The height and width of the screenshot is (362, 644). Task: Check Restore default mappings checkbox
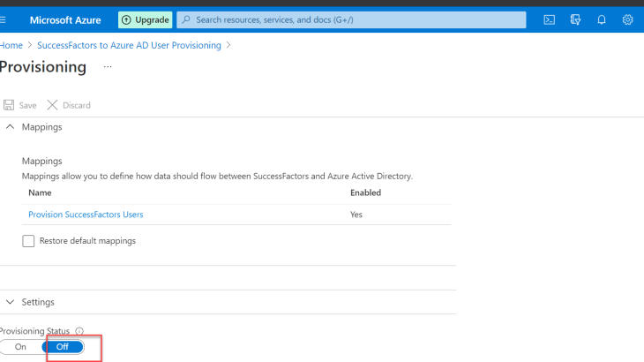[28, 241]
